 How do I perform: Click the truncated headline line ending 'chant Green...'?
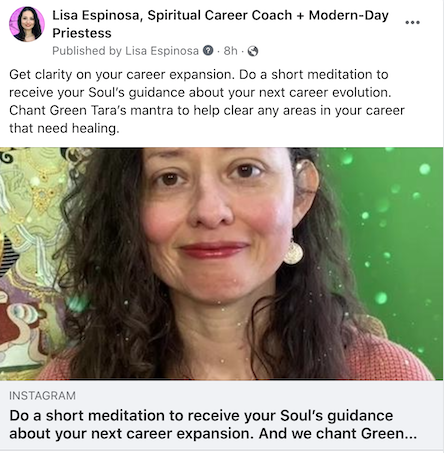213,434
